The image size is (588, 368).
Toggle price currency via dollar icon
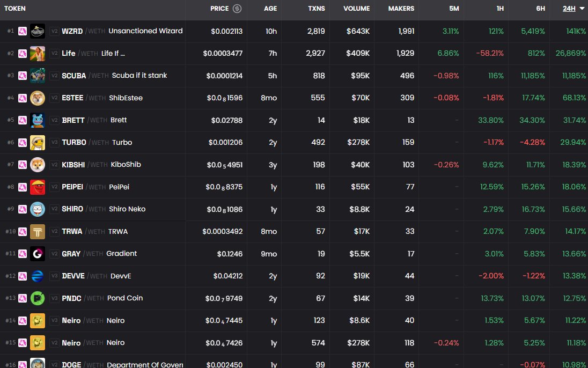click(x=237, y=8)
